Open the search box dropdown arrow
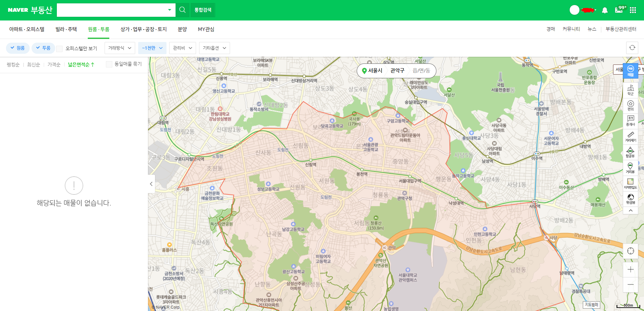Viewport: 644px width, 311px height. pyautogui.click(x=169, y=10)
